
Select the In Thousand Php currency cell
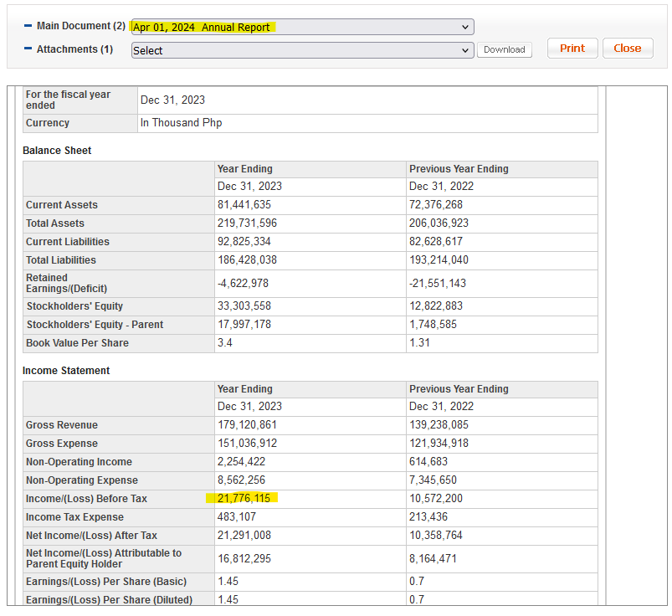click(181, 123)
